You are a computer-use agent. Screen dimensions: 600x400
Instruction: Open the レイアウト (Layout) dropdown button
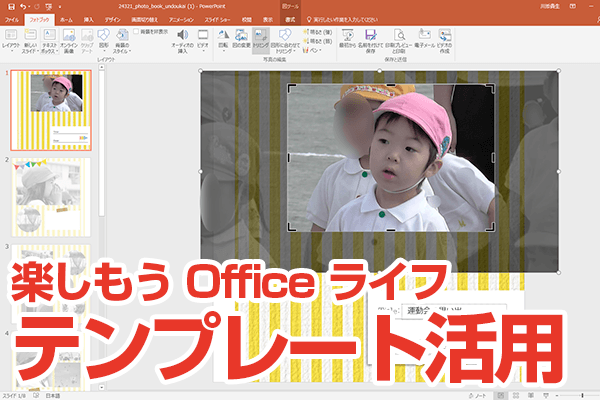[11, 41]
